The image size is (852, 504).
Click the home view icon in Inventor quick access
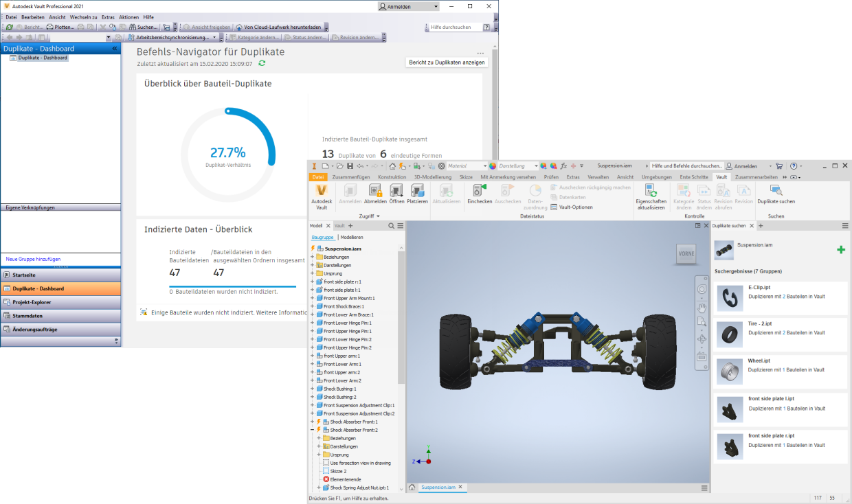pyautogui.click(x=392, y=166)
